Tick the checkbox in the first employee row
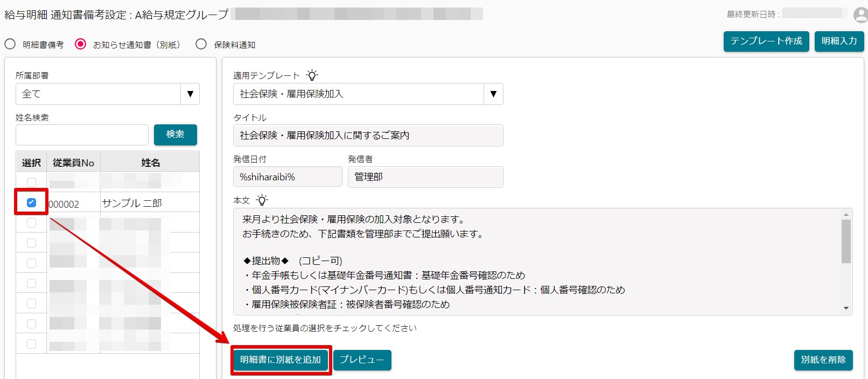 click(31, 183)
